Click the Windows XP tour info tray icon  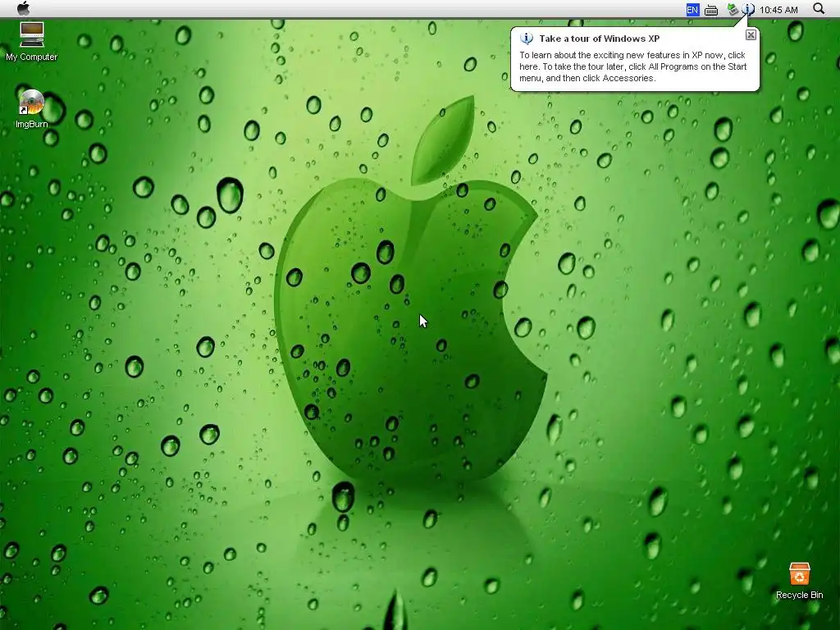pos(748,9)
